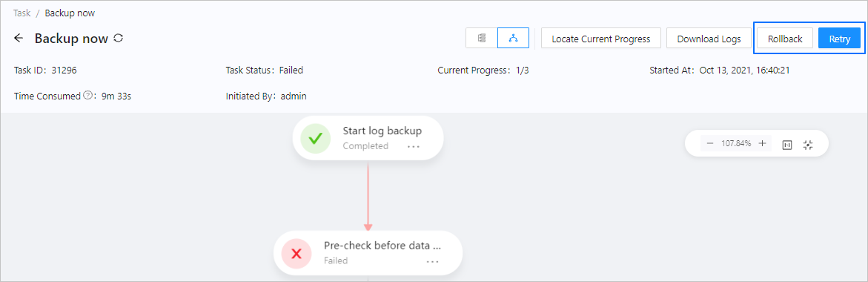The height and width of the screenshot is (282, 868).
Task: Click the red failed X icon
Action: 296,254
